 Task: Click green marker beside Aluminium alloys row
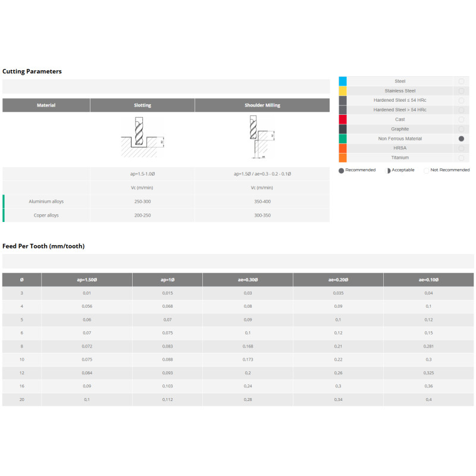(x=4, y=202)
